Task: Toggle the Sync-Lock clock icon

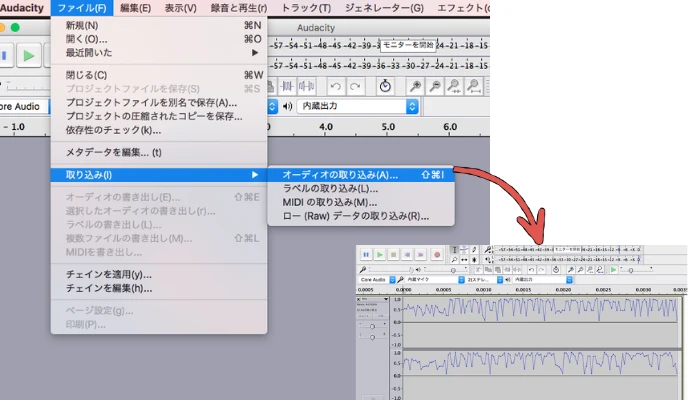Action: pos(385,86)
